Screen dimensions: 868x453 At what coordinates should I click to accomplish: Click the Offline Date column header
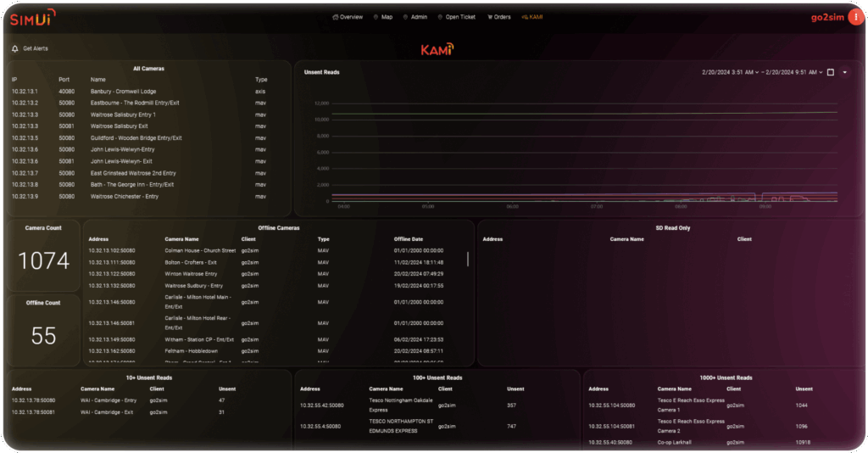click(408, 239)
